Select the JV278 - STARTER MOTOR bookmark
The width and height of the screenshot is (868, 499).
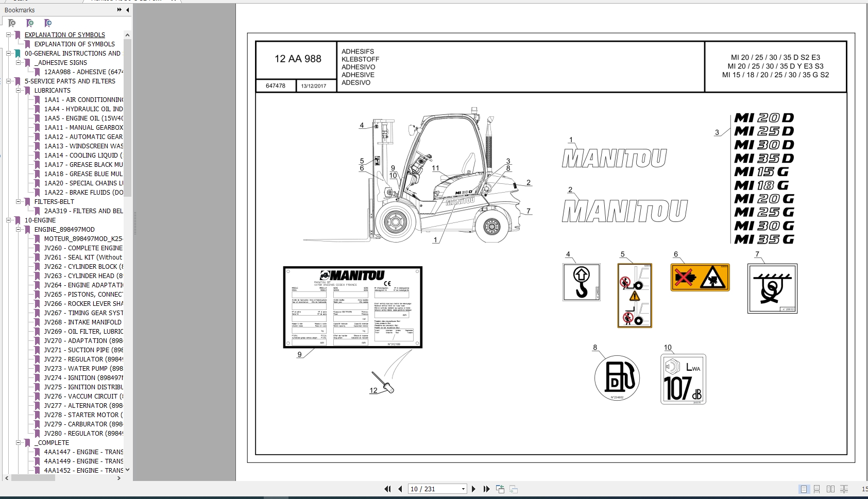[x=83, y=415]
